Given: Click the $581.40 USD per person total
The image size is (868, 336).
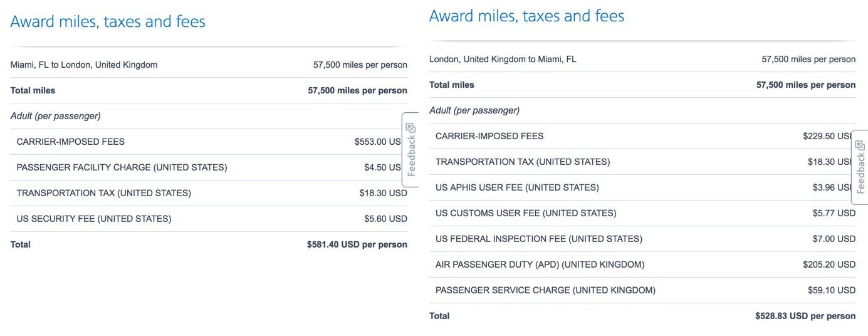Looking at the screenshot, I should 357,244.
